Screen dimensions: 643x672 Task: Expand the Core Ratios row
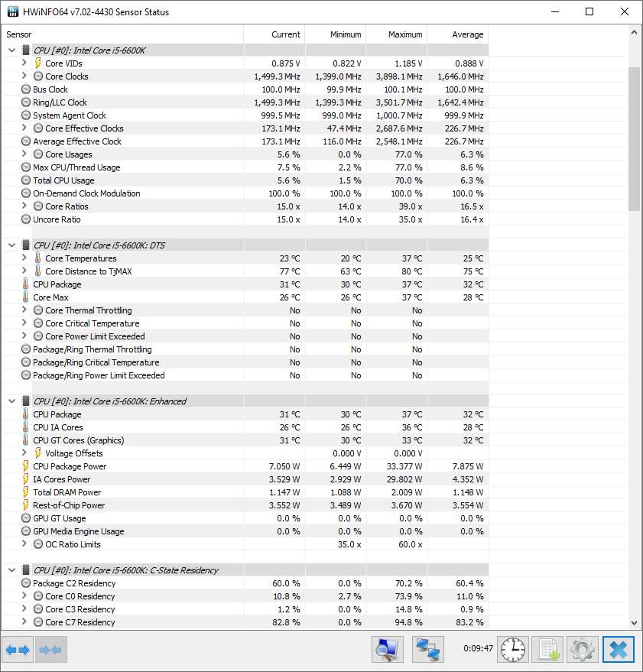[x=24, y=206]
